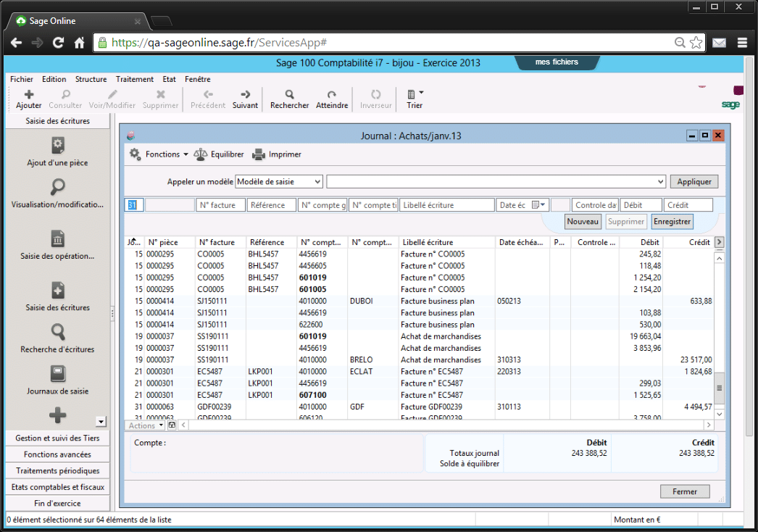Open the Date échéance calendar dropdown

[x=538, y=205]
